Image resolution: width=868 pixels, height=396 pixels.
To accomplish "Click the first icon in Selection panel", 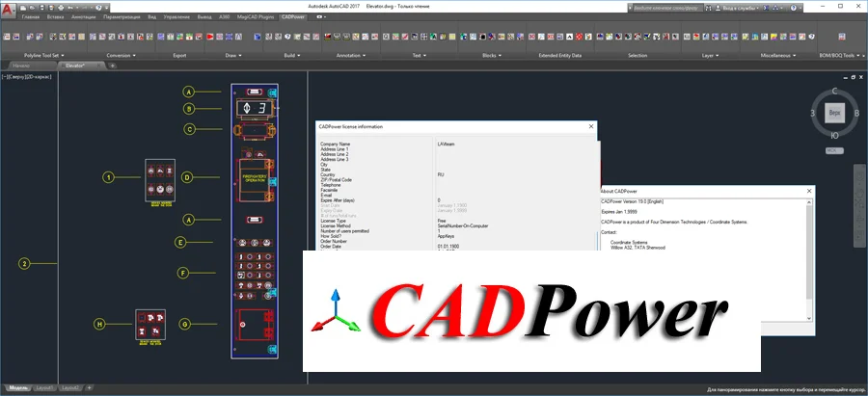I will tap(600, 37).
